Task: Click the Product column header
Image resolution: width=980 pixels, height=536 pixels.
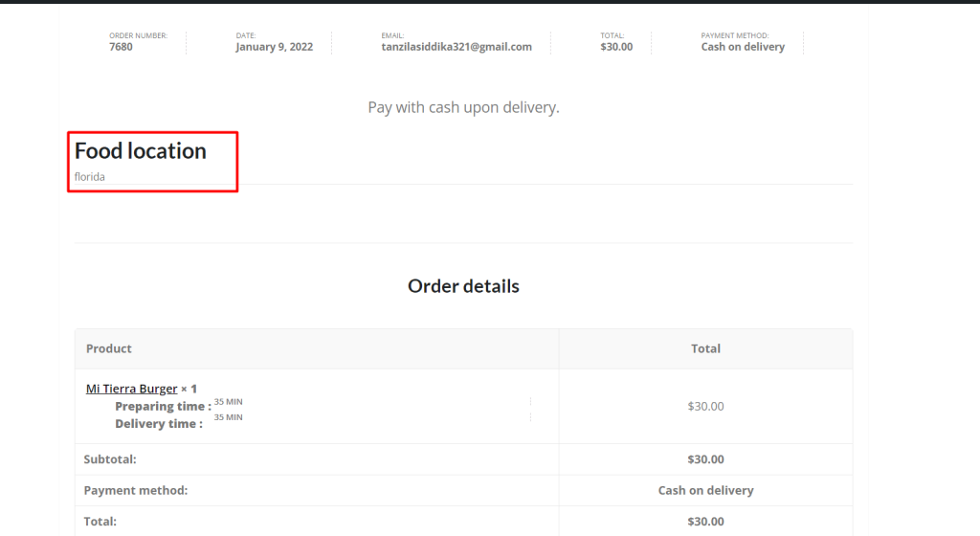Action: (109, 348)
